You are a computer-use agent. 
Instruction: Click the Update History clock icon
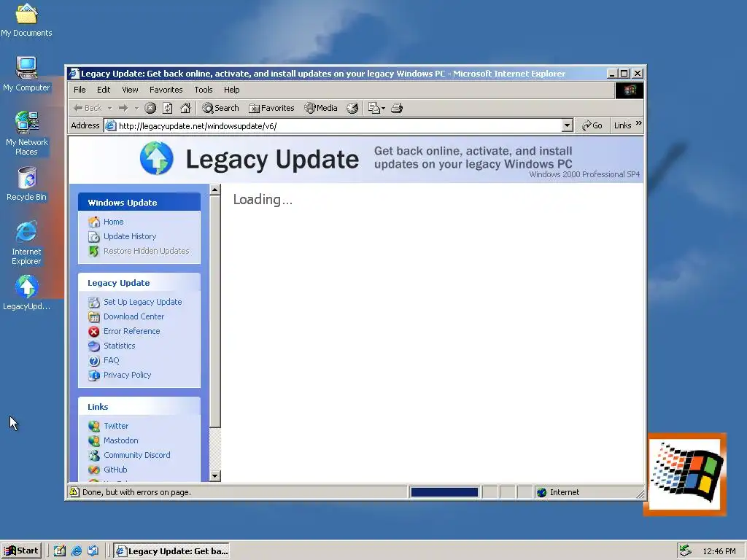[94, 237]
